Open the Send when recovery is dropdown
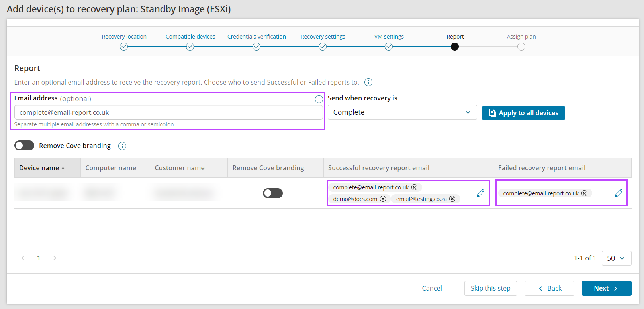This screenshot has height=309, width=644. (402, 112)
